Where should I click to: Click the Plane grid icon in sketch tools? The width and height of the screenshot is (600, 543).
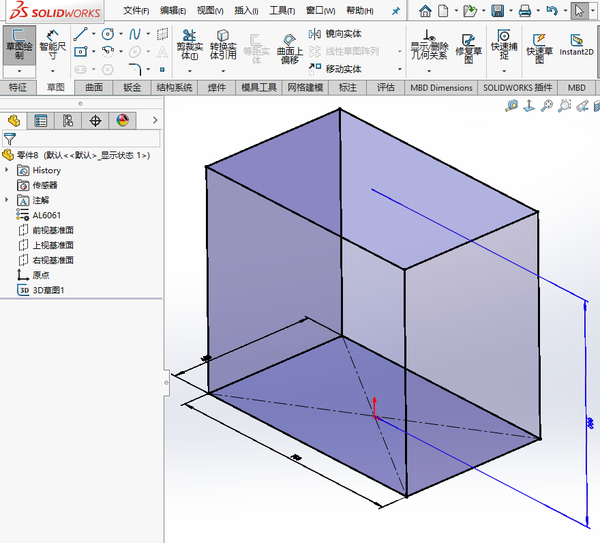point(162,34)
